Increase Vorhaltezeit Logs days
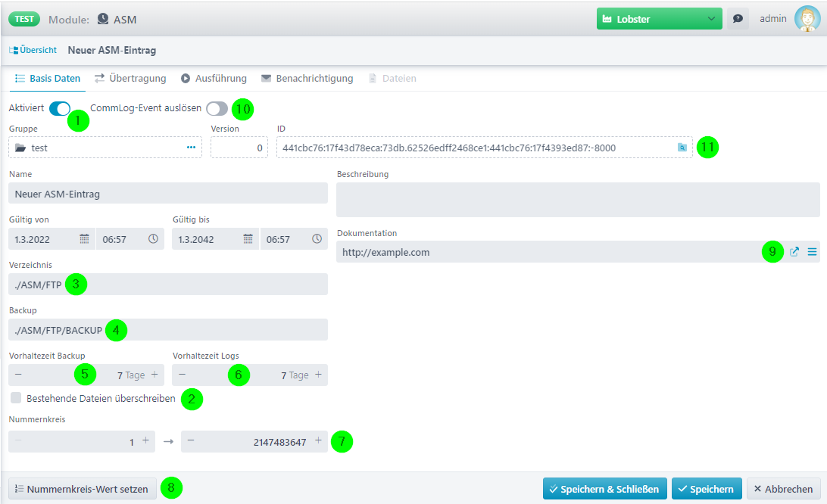This screenshot has width=827, height=504. point(319,375)
